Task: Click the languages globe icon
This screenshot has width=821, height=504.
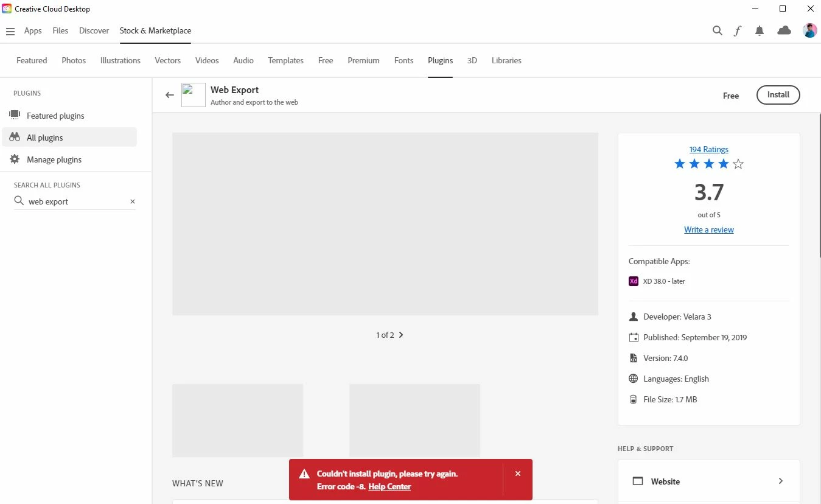Action: [634, 379]
